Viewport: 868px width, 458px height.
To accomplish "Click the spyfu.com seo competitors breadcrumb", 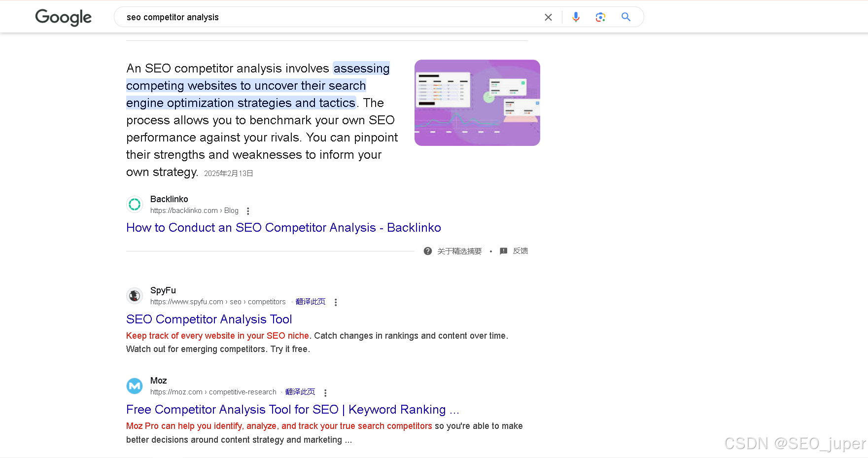I will pyautogui.click(x=218, y=302).
